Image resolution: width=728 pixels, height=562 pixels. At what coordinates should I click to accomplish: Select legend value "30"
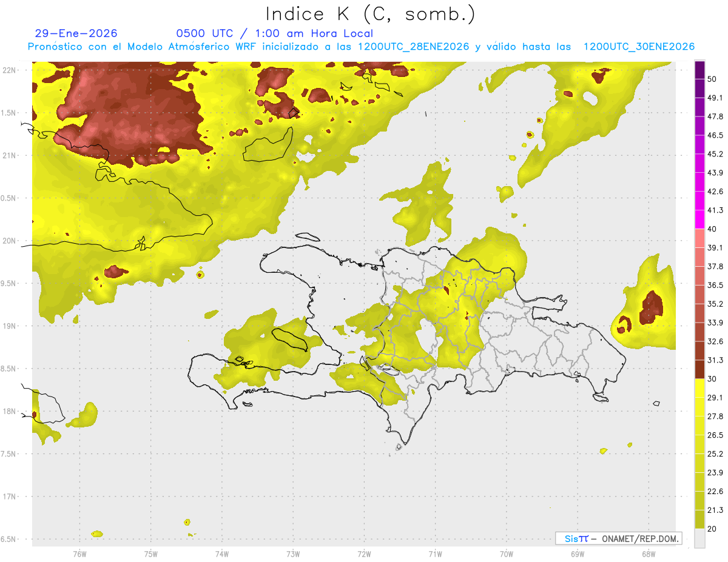[x=712, y=379]
